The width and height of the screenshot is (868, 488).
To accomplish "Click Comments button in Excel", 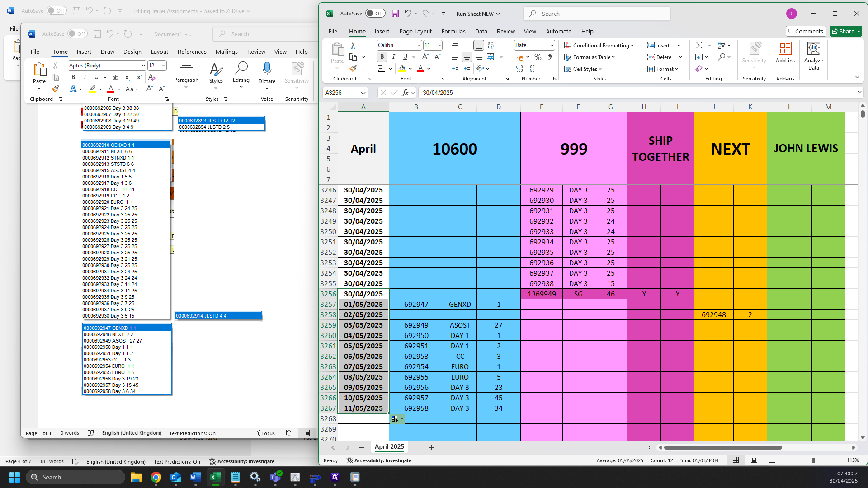I will [x=806, y=31].
